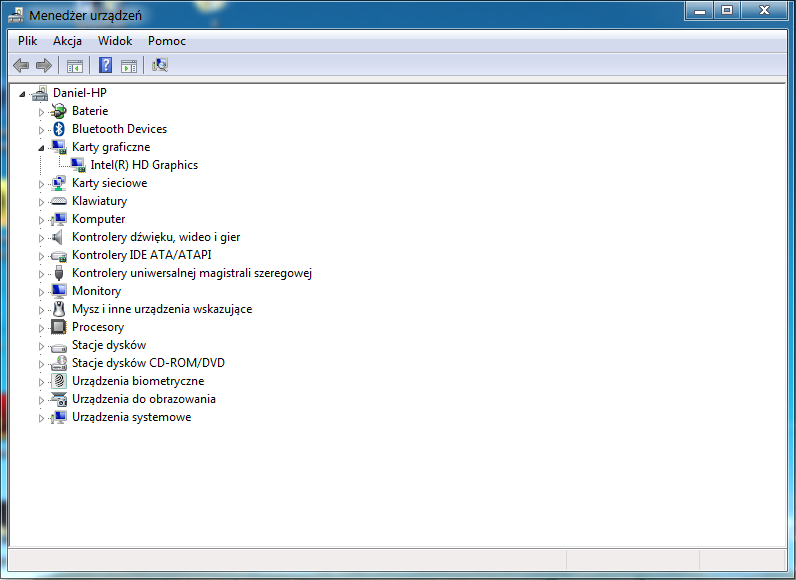This screenshot has width=796, height=580.
Task: Click the Bluetooth Devices icon
Action: click(59, 129)
